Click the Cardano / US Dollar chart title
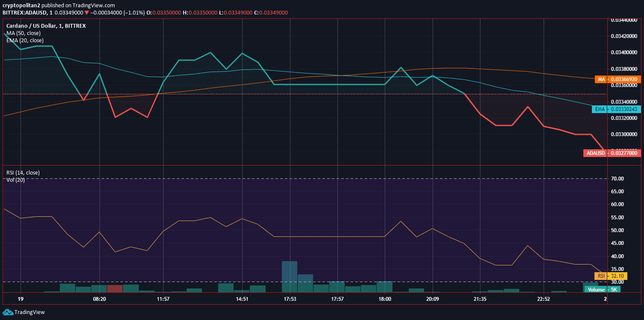The image size is (644, 320). pyautogui.click(x=46, y=26)
